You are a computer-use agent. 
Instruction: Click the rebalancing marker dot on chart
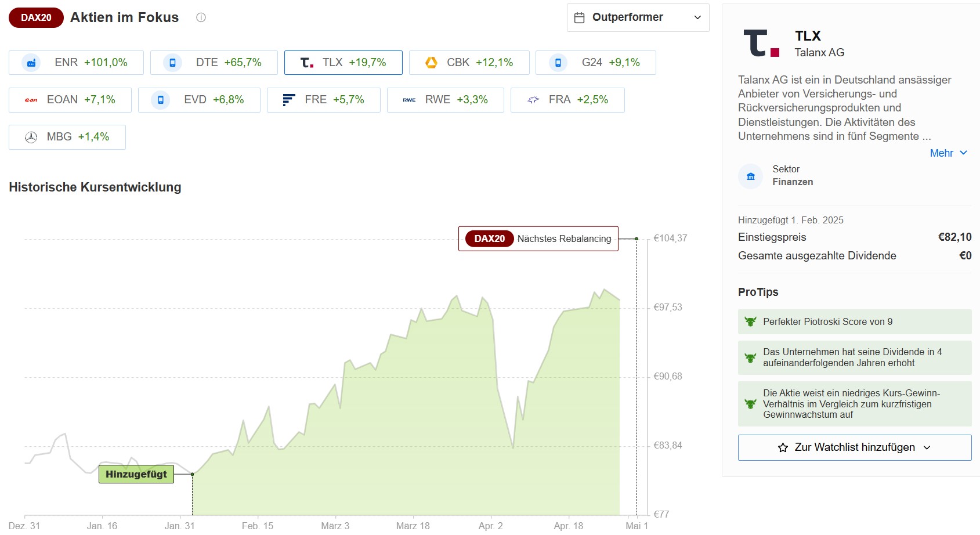coord(637,238)
